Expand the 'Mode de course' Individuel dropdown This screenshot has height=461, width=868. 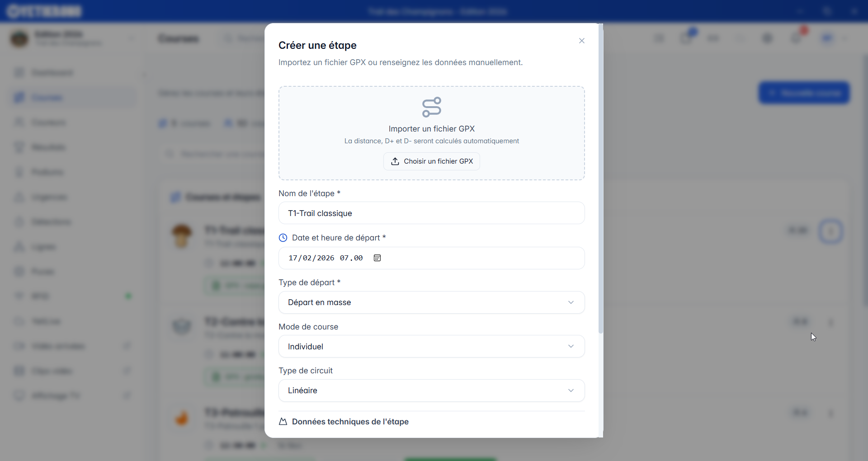point(431,347)
